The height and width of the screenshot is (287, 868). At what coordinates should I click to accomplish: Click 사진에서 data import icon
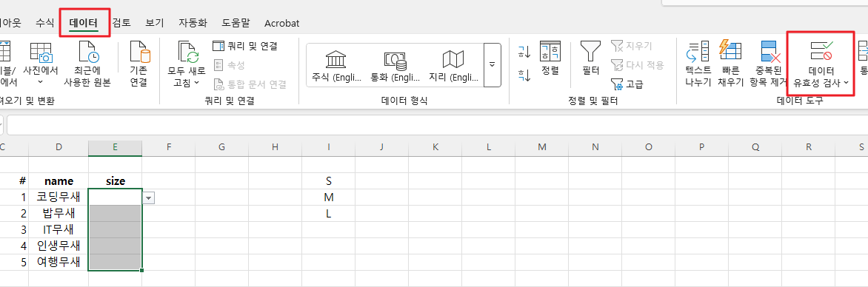tap(41, 52)
